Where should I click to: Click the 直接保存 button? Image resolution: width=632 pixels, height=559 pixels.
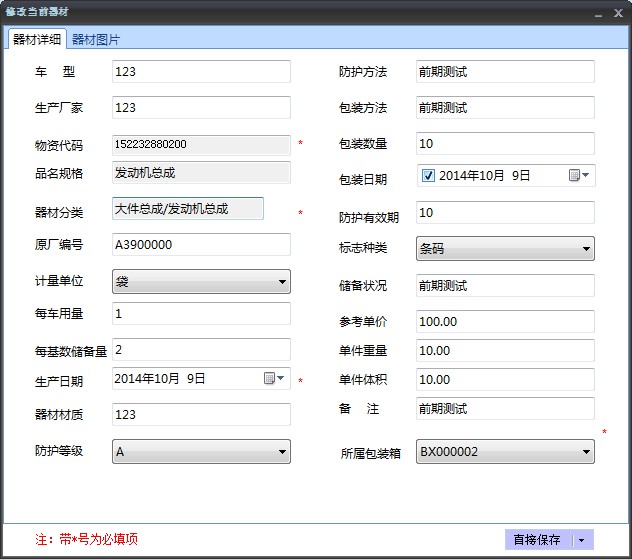coord(537,540)
